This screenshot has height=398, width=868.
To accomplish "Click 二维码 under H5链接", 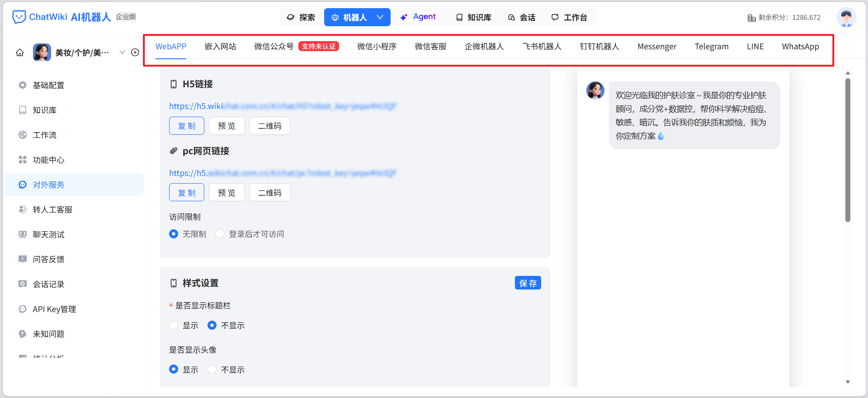I will pos(269,126).
